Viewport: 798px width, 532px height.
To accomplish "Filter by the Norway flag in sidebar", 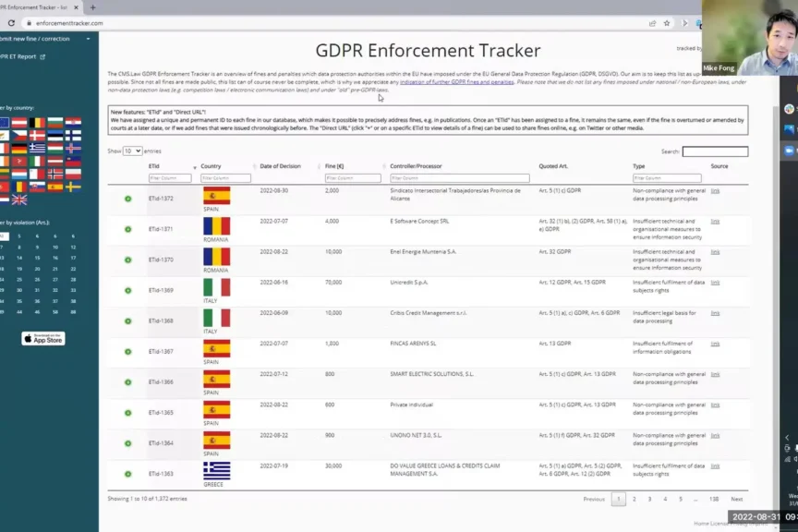I will pos(55,175).
